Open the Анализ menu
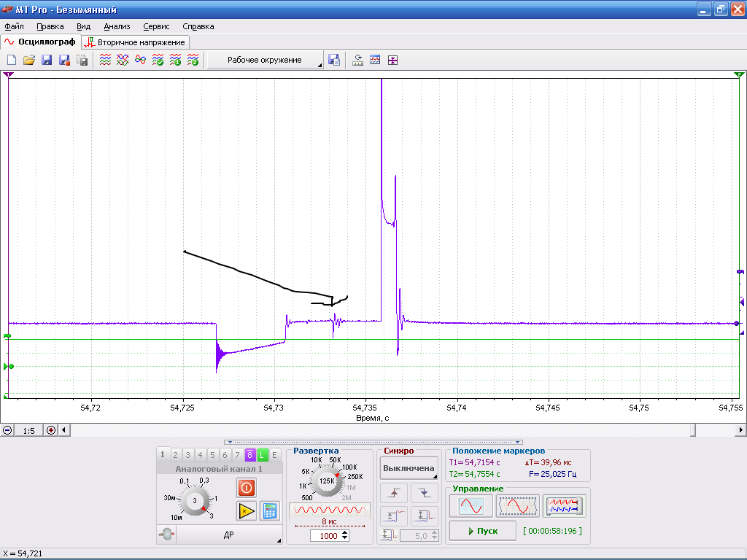747x560 pixels. coord(117,27)
